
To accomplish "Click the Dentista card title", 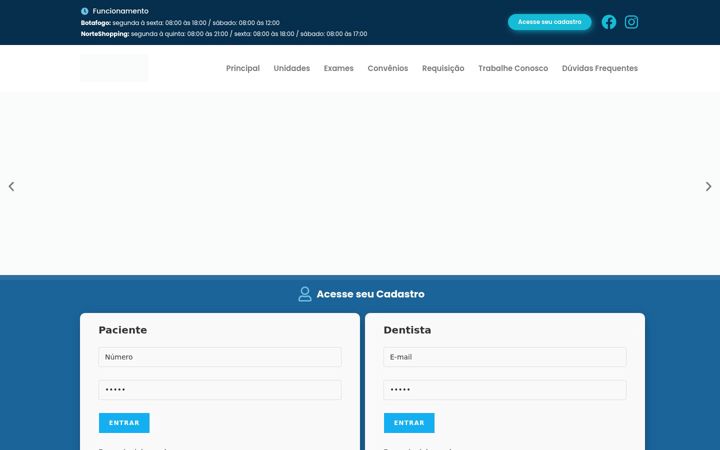I will pos(407,330).
